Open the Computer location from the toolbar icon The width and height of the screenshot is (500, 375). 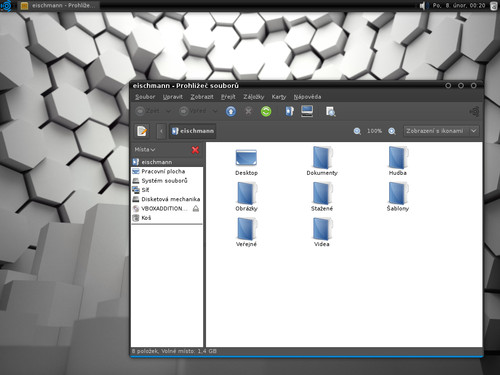(307, 111)
